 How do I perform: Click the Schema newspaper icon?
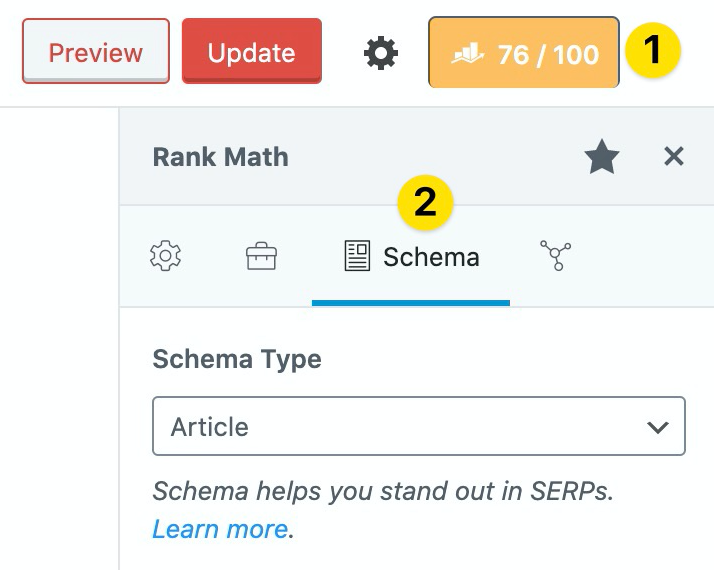click(x=357, y=256)
